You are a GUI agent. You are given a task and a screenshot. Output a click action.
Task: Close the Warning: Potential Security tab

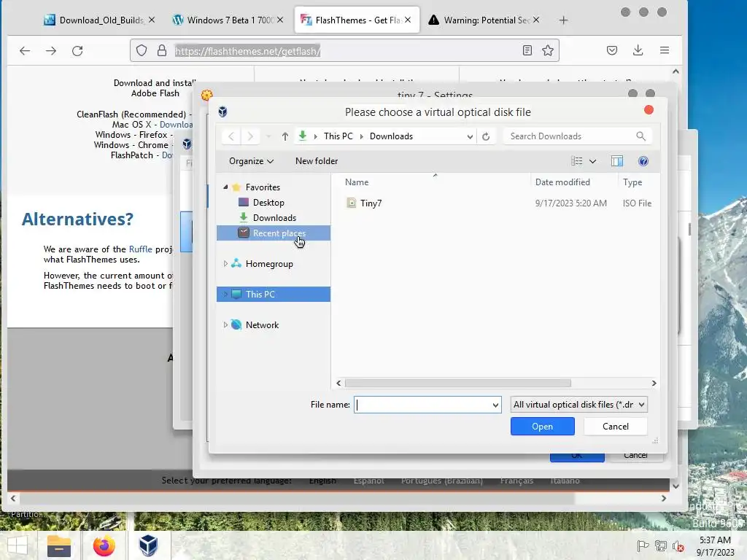pyautogui.click(x=536, y=20)
